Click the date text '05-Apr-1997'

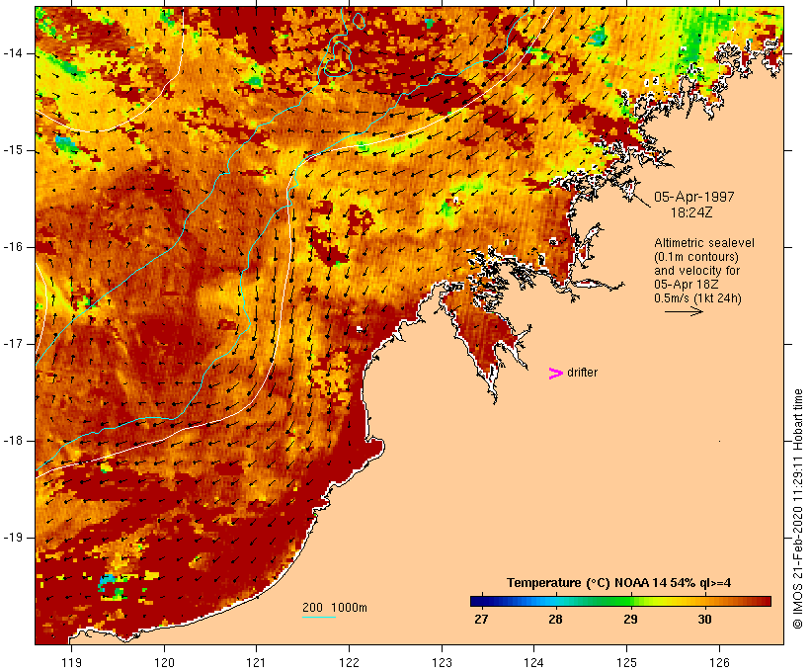[x=693, y=197]
